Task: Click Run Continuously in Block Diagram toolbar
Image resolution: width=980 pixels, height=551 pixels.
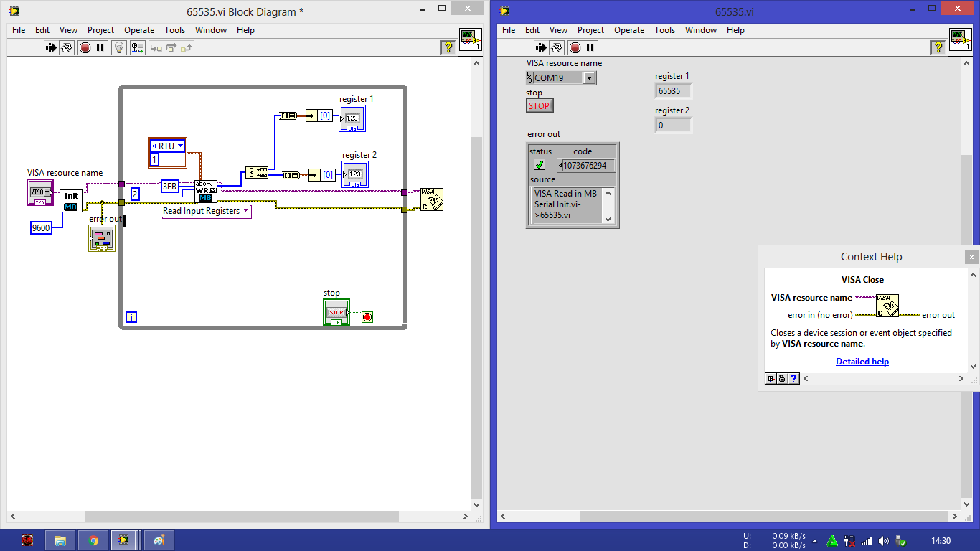Action: coord(67,48)
